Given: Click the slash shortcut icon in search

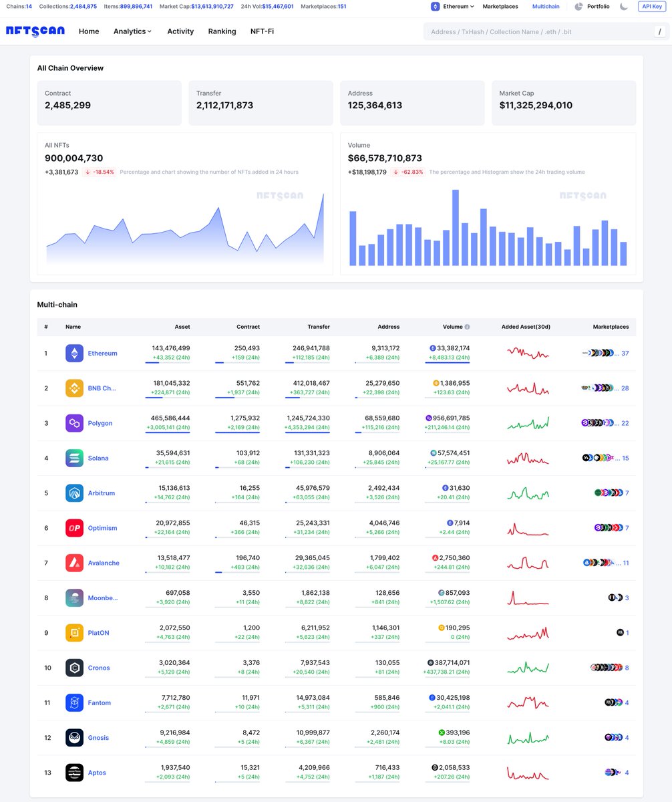Looking at the screenshot, I should pyautogui.click(x=659, y=31).
